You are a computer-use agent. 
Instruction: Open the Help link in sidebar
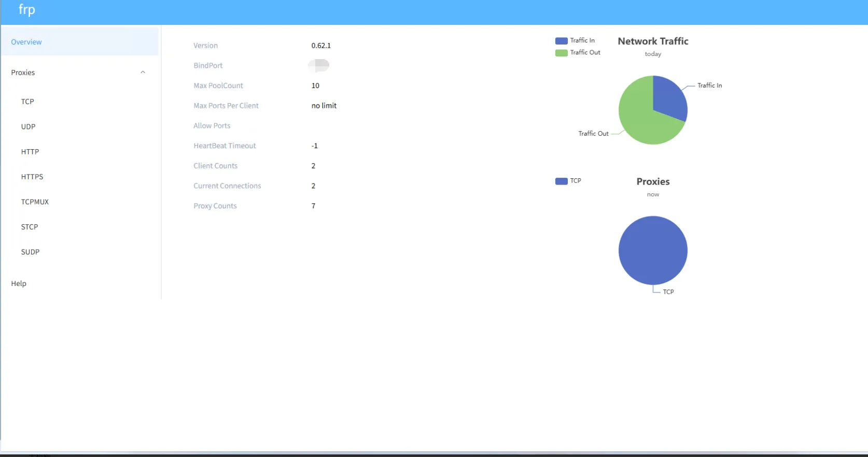tap(19, 283)
